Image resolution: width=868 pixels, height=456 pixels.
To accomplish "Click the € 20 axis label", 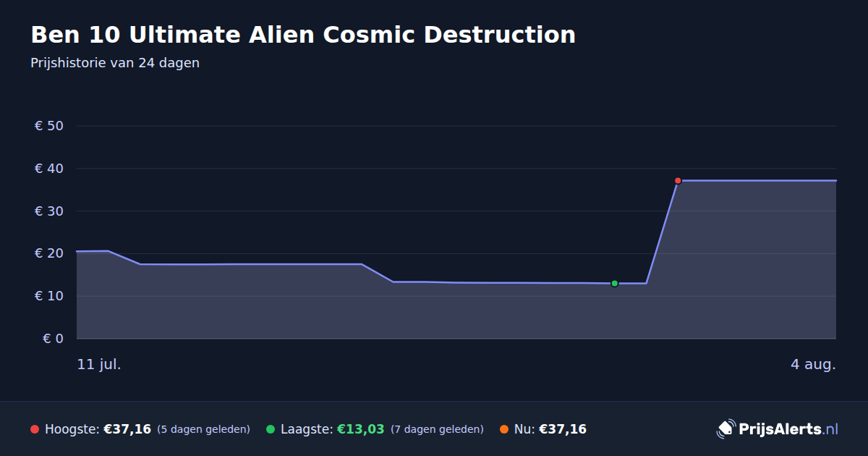I will click(49, 253).
